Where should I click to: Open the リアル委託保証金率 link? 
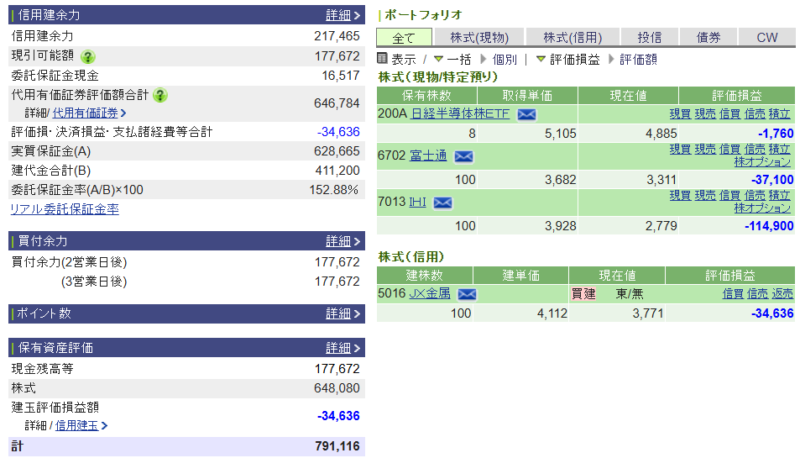point(65,209)
